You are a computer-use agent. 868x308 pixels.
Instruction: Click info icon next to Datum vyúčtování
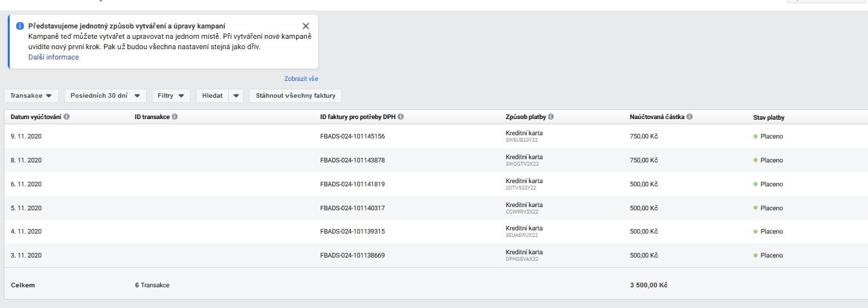[x=67, y=117]
